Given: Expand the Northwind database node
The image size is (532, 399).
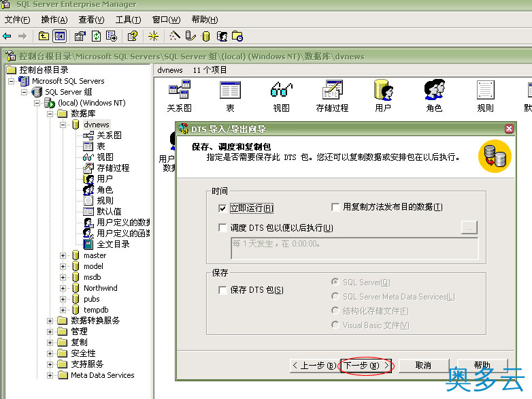Looking at the screenshot, I should [x=63, y=288].
